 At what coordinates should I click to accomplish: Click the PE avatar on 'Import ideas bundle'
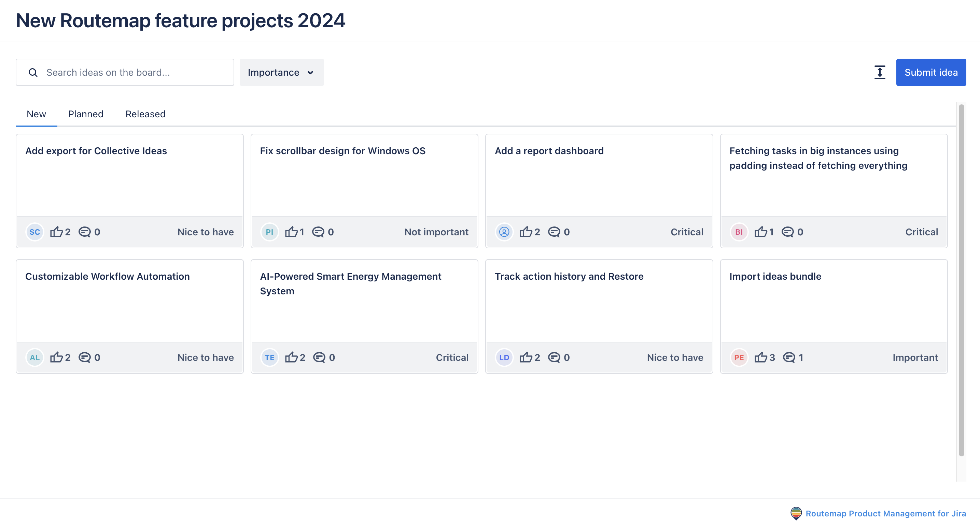(739, 357)
